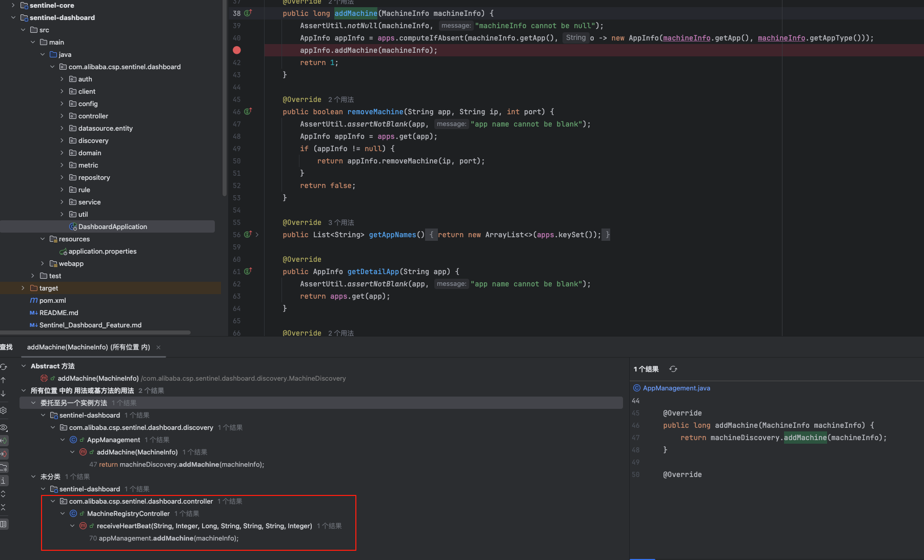Viewport: 924px width, 560px height.
Task: Open application.properties in the project tree
Action: [102, 251]
